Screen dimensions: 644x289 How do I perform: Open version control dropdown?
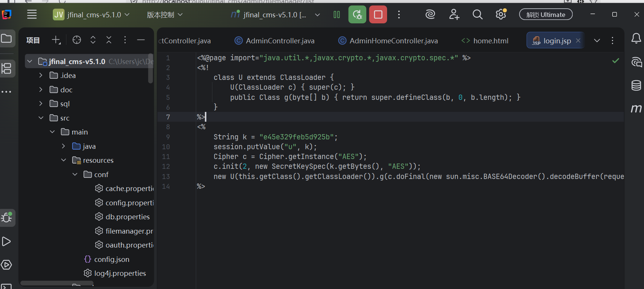[x=164, y=15]
